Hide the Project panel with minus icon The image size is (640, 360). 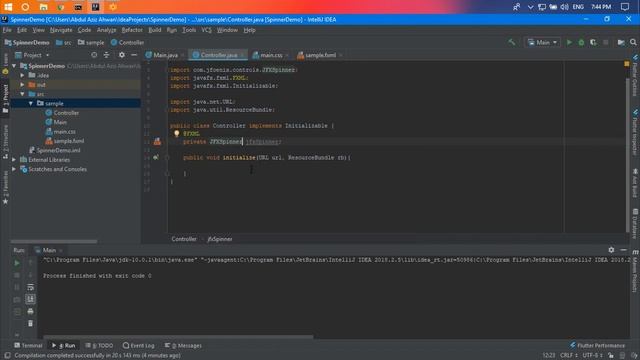[134, 55]
